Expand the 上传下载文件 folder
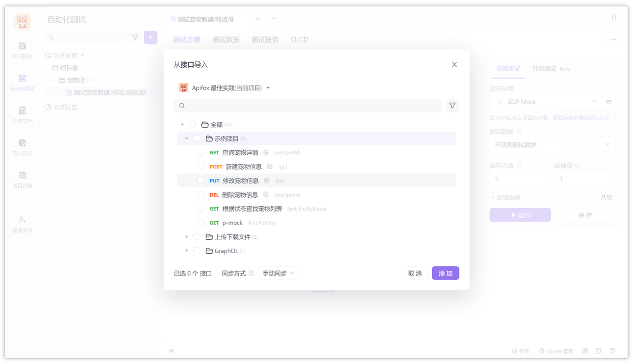633x364 pixels. coord(186,237)
